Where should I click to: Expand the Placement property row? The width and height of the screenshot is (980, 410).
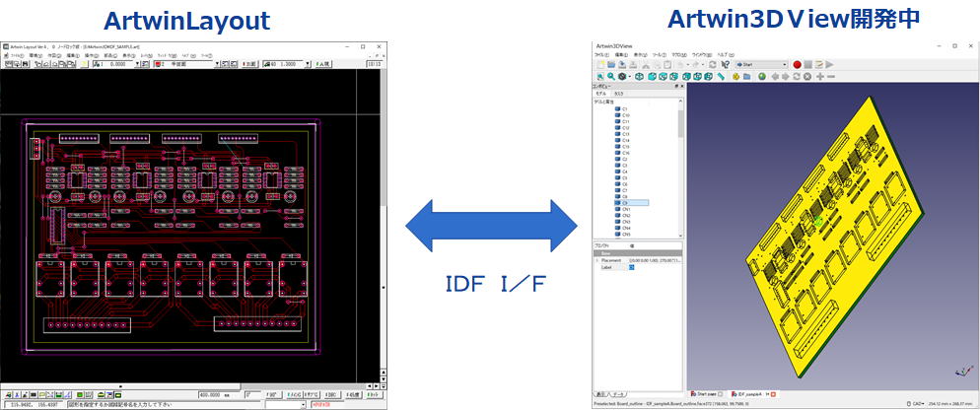click(596, 260)
